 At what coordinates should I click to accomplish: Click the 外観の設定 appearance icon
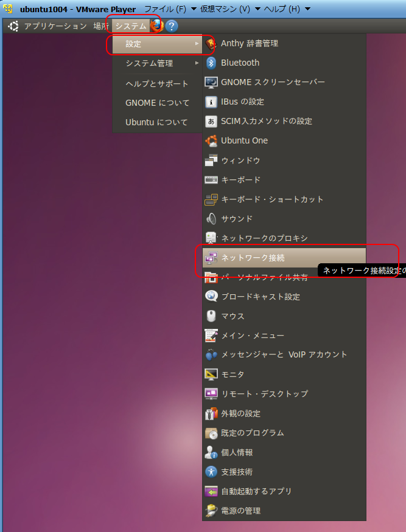click(211, 413)
